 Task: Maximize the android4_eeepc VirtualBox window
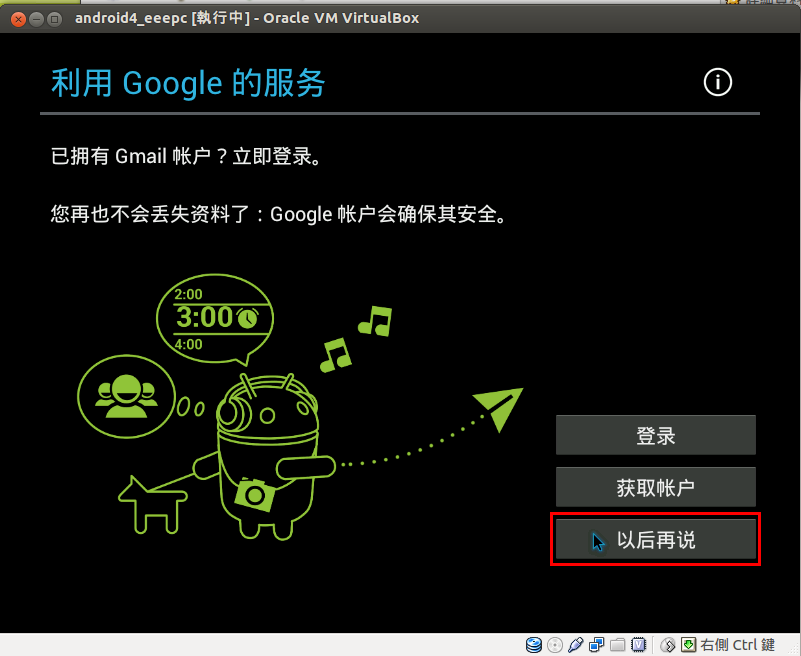pyautogui.click(x=54, y=19)
